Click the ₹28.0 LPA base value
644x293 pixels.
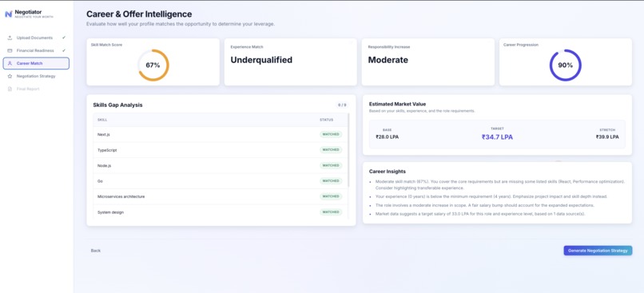coord(387,137)
